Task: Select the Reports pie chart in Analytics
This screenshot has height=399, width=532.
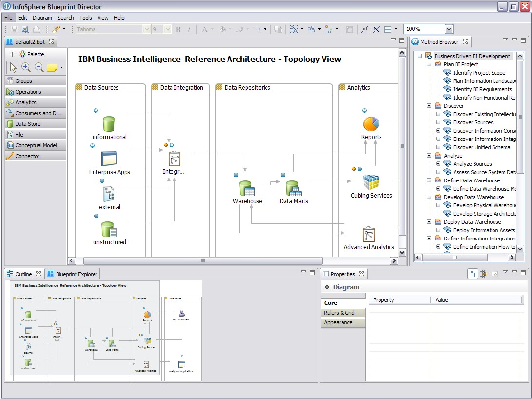Action: coord(372,123)
